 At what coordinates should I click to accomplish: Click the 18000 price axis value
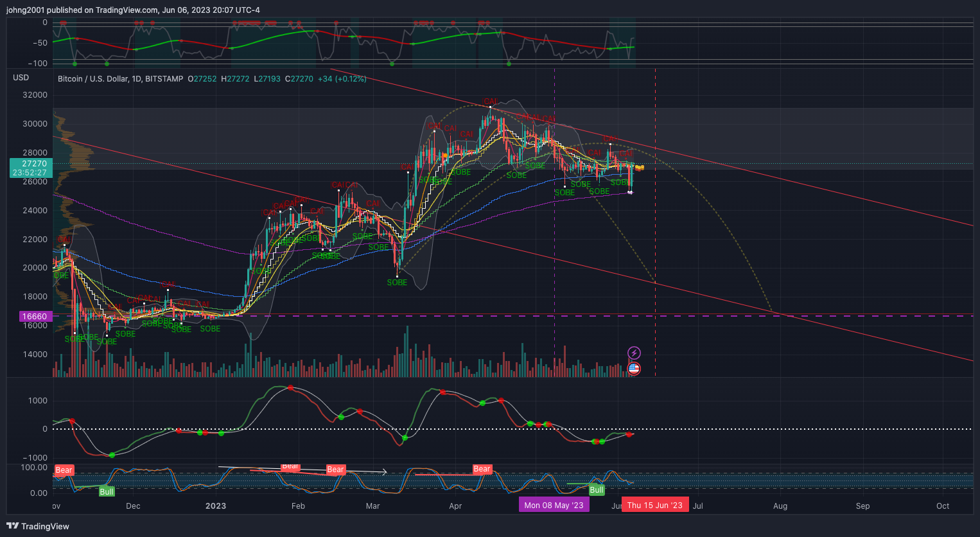click(35, 297)
